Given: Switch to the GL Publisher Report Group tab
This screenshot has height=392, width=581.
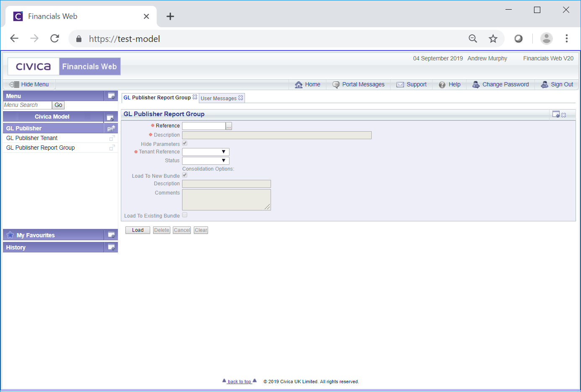Looking at the screenshot, I should click(157, 98).
